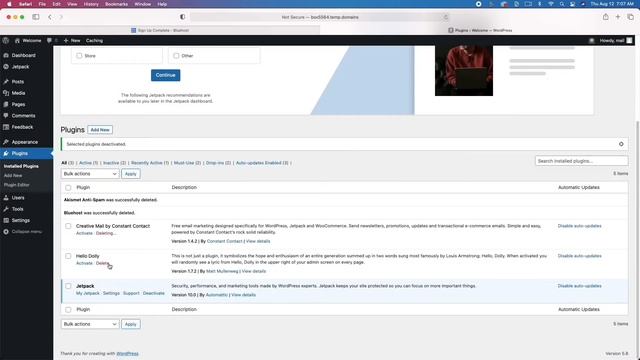Image resolution: width=640 pixels, height=360 pixels.
Task: Dismiss the 'Selected plugins deactivated' notice
Action: (621, 144)
